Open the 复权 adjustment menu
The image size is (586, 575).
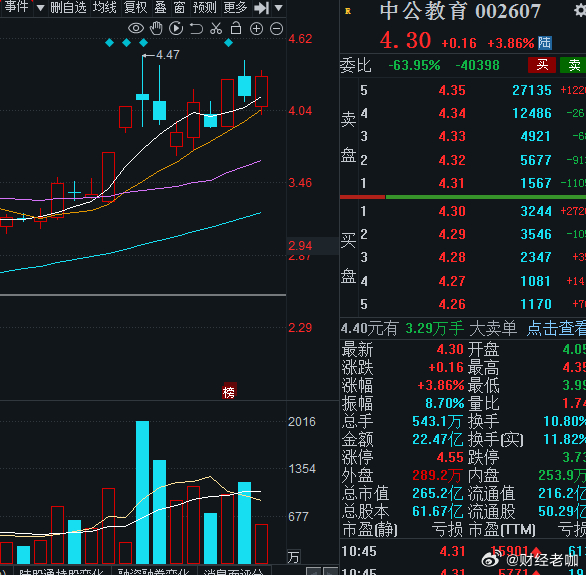pos(136,7)
